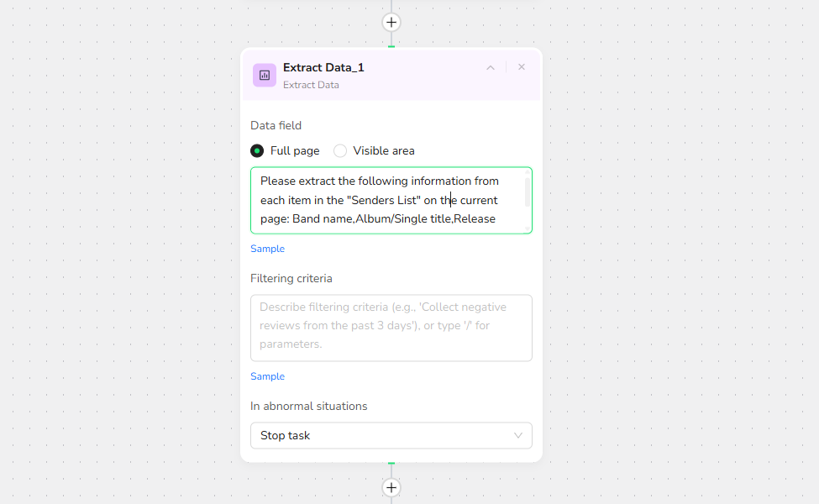Click the plus button below the node

point(391,487)
